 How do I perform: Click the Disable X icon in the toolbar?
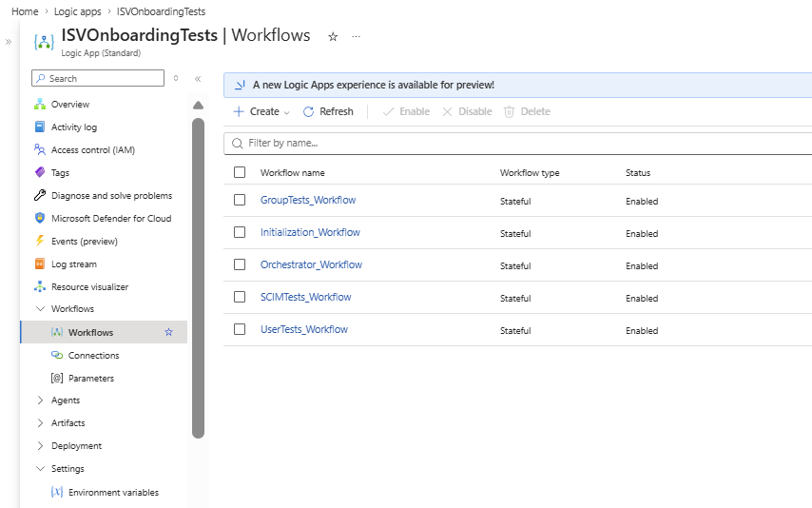(448, 111)
